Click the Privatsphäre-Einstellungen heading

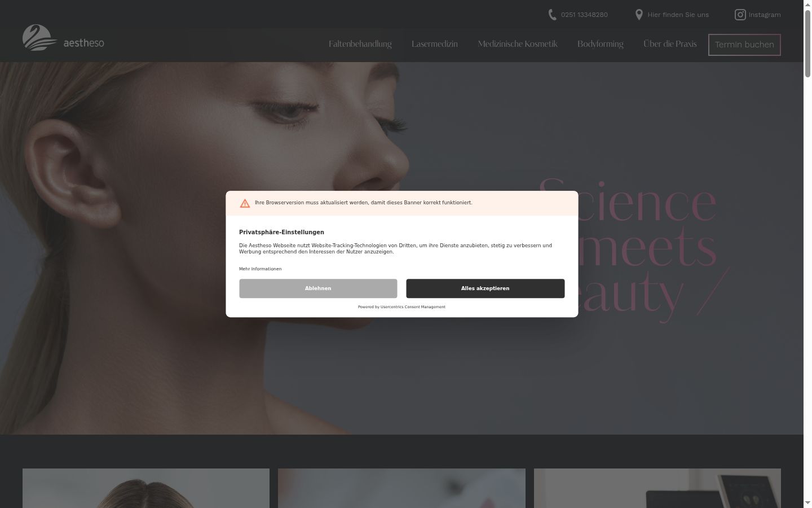281,232
